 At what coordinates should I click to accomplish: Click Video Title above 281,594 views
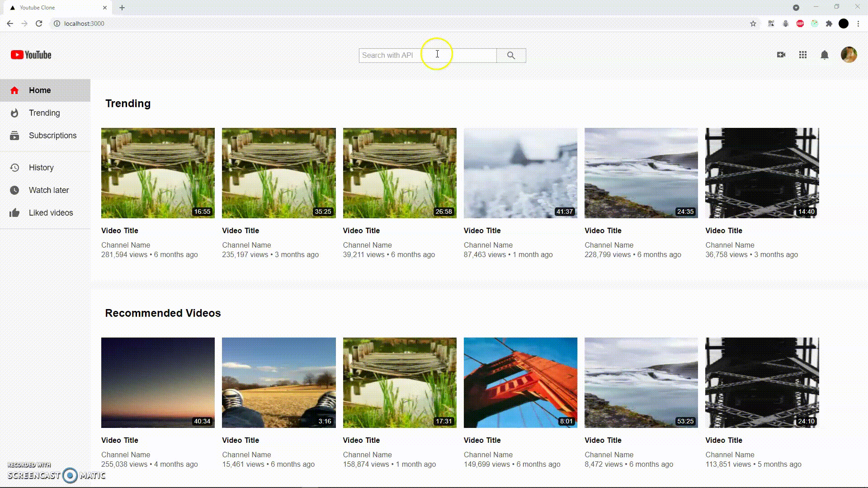pyautogui.click(x=120, y=230)
